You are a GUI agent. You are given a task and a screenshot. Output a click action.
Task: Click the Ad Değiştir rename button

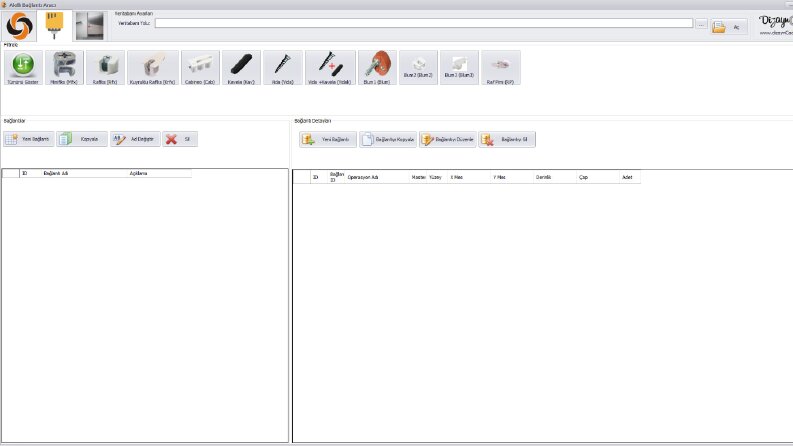pos(136,139)
